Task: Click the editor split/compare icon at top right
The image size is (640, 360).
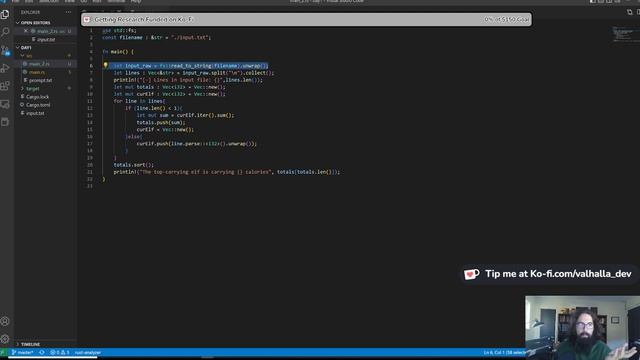Action: [x=630, y=12]
